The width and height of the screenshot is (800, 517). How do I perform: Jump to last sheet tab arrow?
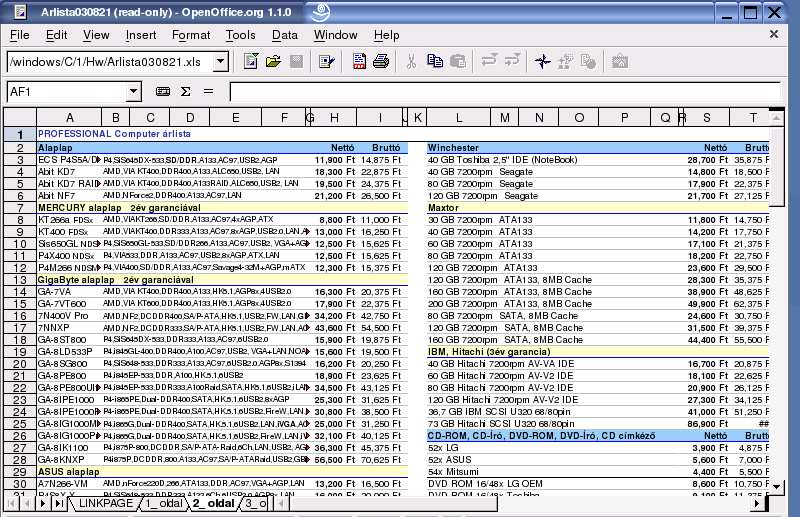[x=59, y=504]
